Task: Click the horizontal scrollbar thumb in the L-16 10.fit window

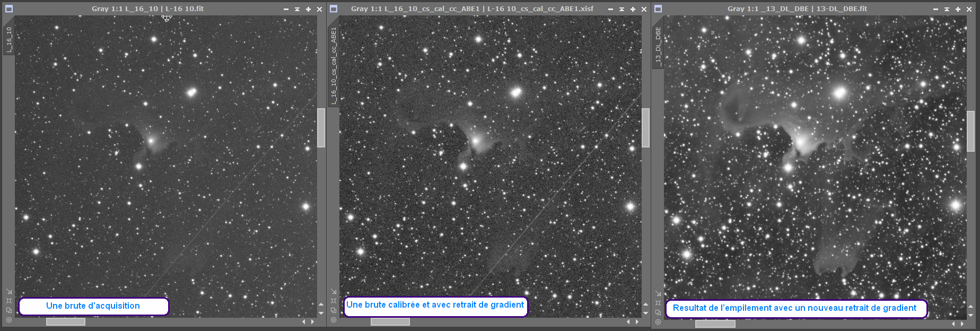Action: pos(66,321)
